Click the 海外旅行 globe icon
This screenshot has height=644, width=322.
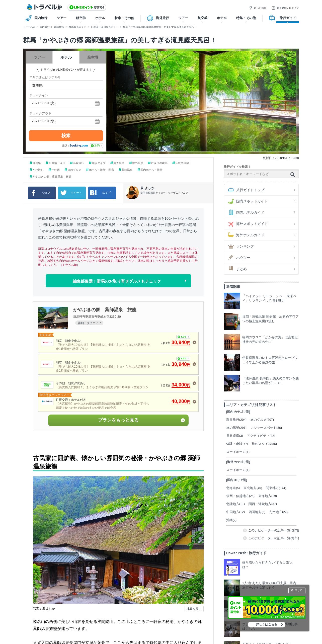point(150,18)
